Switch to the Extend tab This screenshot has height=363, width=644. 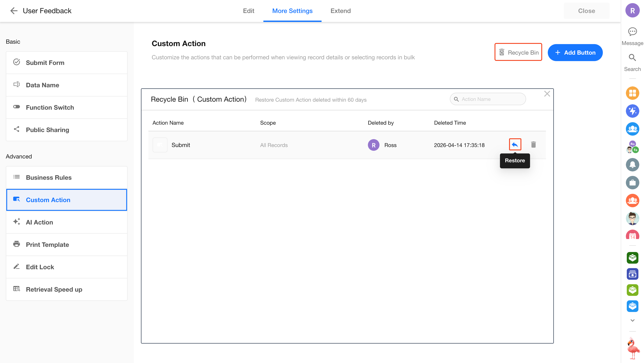340,11
